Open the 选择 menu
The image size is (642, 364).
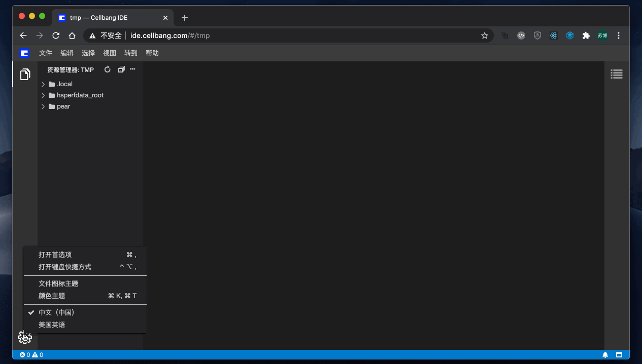click(x=88, y=53)
